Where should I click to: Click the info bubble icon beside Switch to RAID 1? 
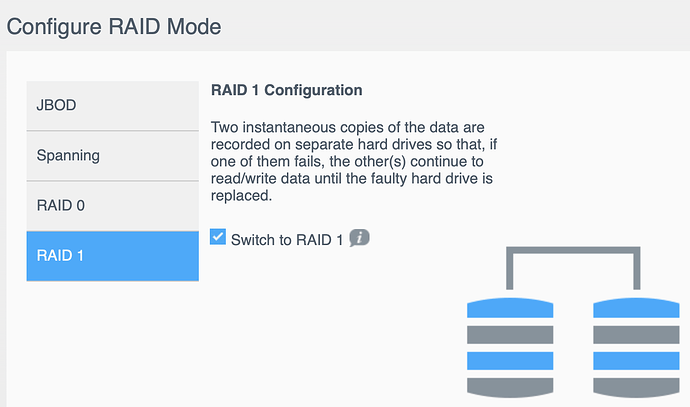coord(360,238)
